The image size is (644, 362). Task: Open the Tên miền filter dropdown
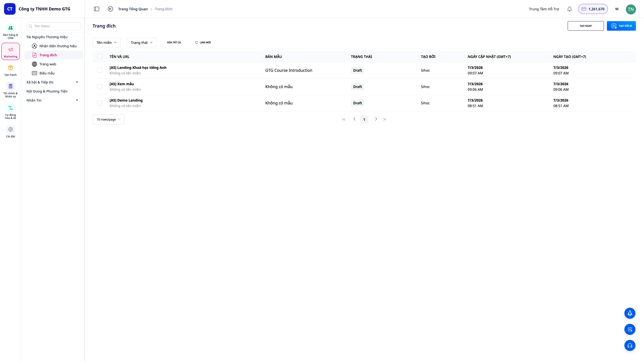(107, 42)
